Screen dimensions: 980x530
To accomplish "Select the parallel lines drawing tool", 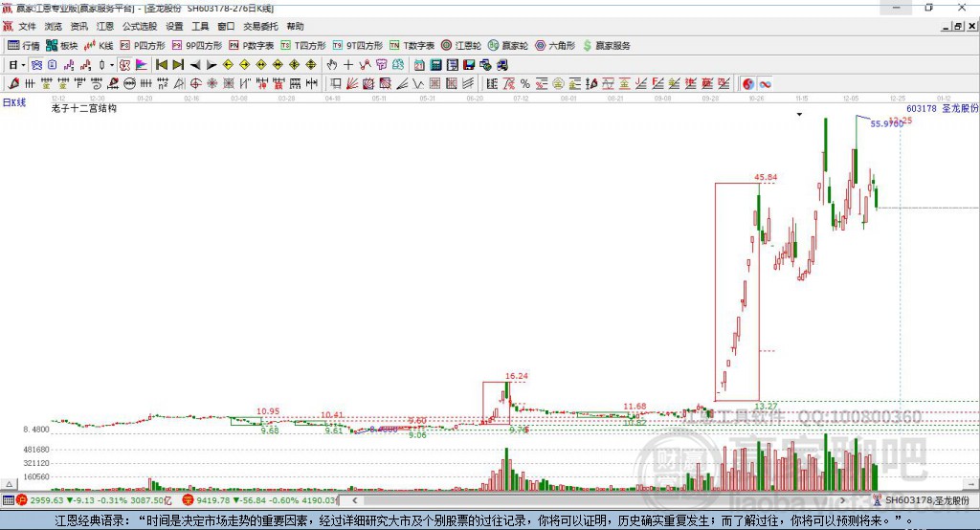I will tap(467, 84).
